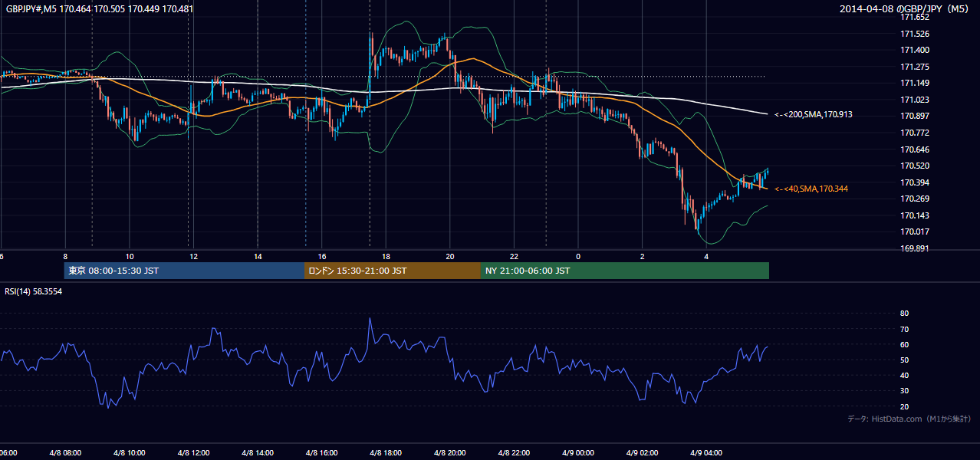The height and width of the screenshot is (460, 980).
Task: Click hour mark 8 under price chart
Action: pos(65,256)
